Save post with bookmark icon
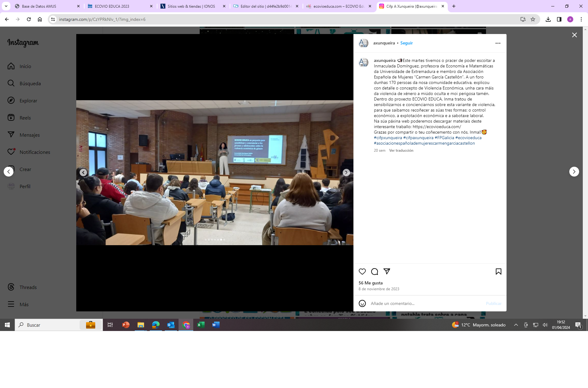 [498, 272]
